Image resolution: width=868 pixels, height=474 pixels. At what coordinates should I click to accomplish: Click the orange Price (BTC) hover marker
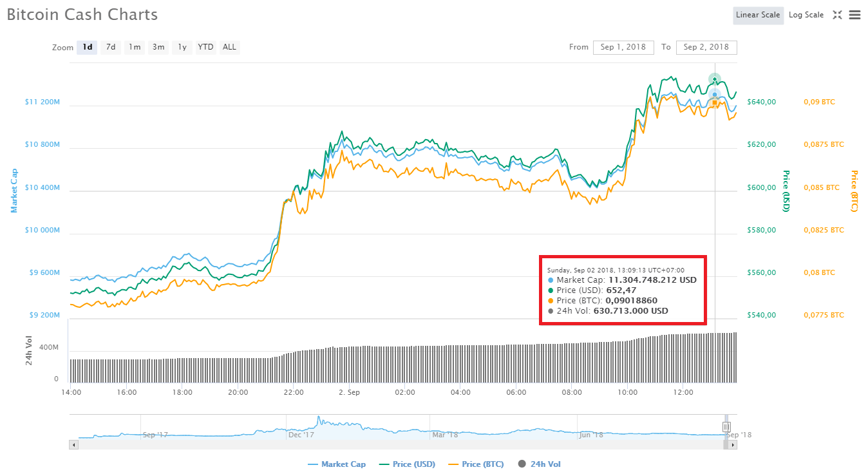click(715, 103)
